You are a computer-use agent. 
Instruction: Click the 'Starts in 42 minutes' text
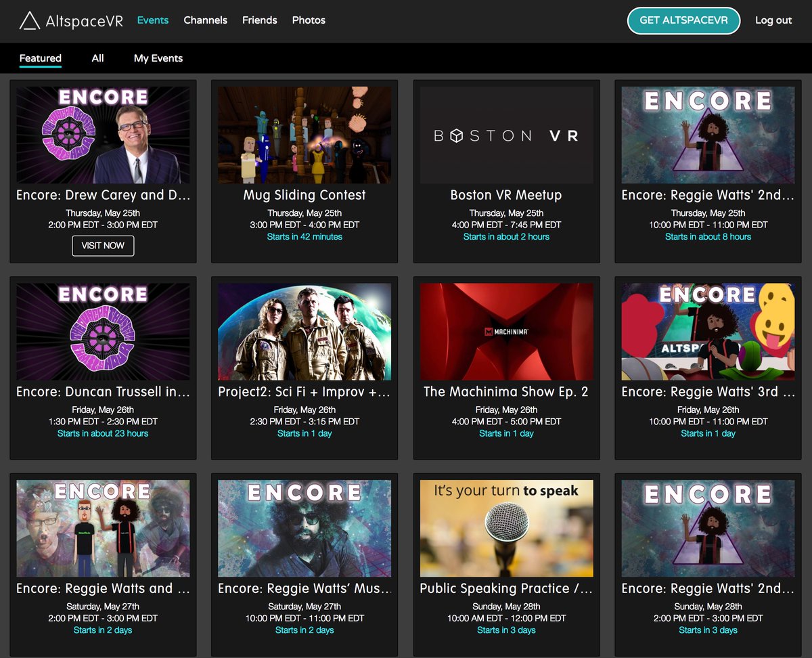click(304, 237)
